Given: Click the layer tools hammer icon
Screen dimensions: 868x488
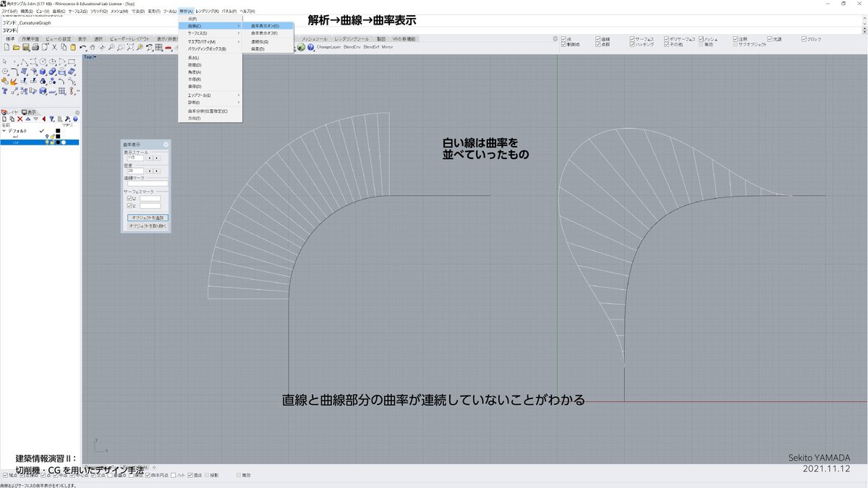Looking at the screenshot, I should coord(68,119).
